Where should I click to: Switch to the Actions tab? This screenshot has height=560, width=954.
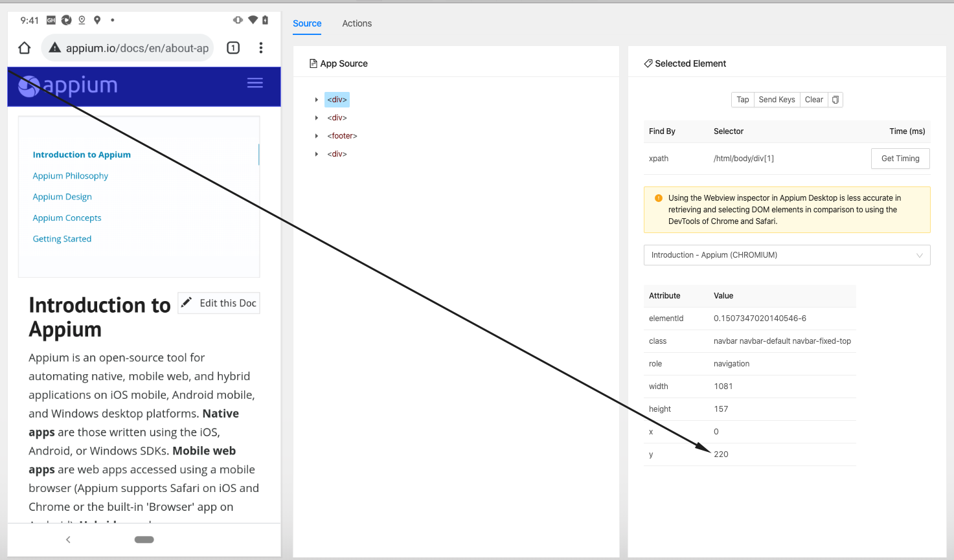[357, 23]
